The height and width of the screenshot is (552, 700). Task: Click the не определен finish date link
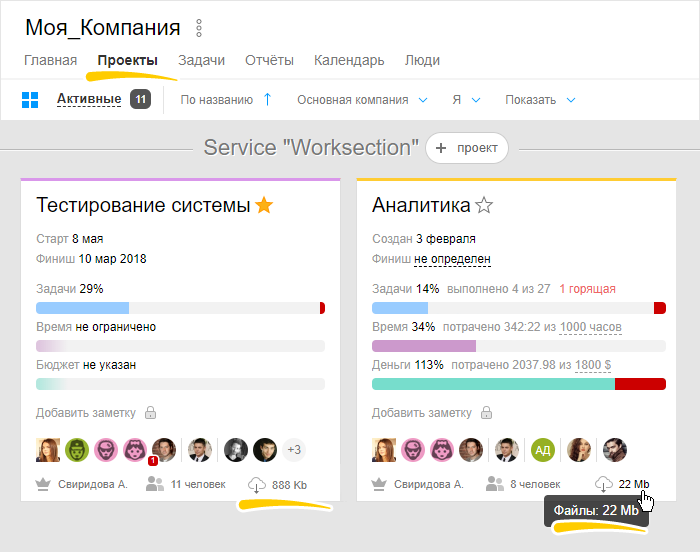452,258
